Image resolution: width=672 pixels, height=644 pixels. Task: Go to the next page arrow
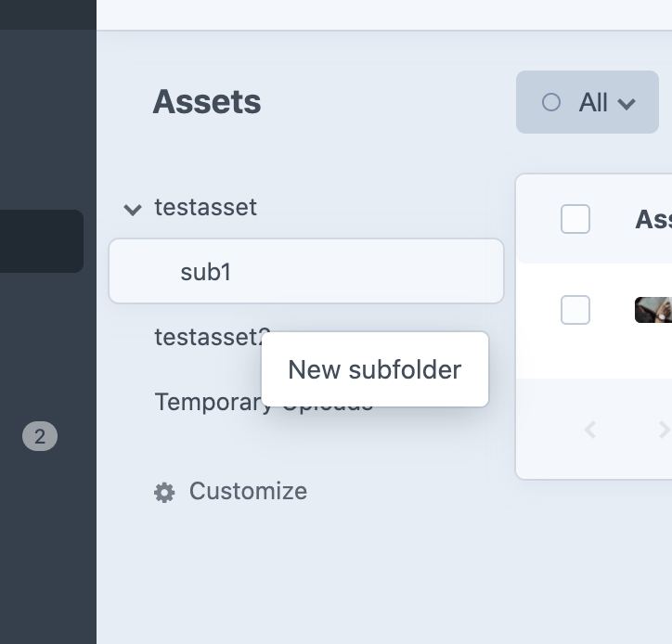pyautogui.click(x=663, y=429)
